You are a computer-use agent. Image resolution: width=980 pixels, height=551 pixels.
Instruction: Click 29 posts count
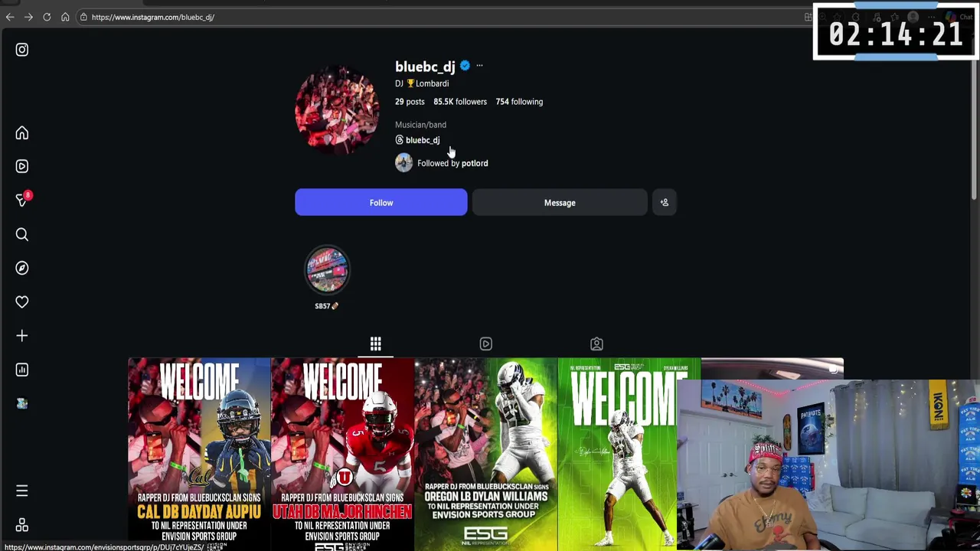tap(410, 102)
